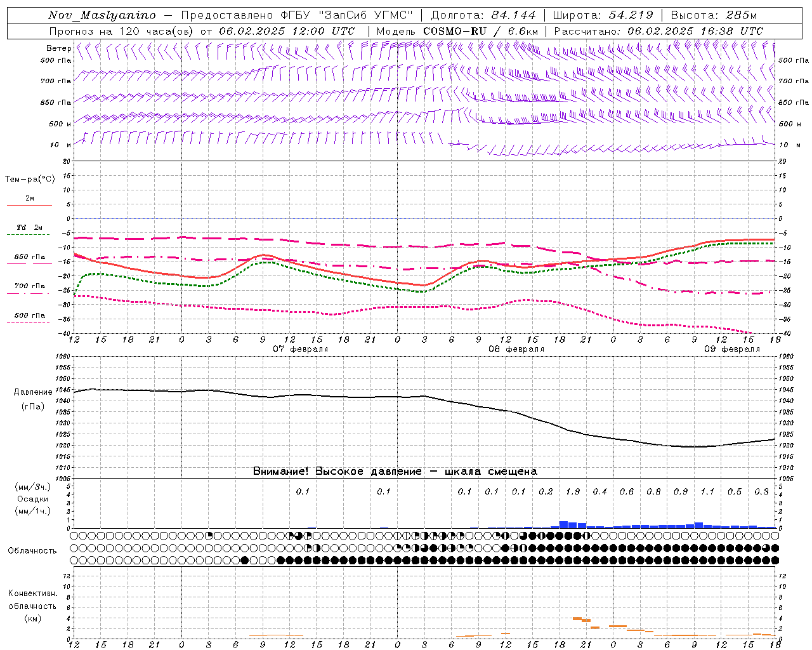The width and height of the screenshot is (812, 650).
Task: Click the "Давление" pressure panel label
Action: click(x=32, y=392)
